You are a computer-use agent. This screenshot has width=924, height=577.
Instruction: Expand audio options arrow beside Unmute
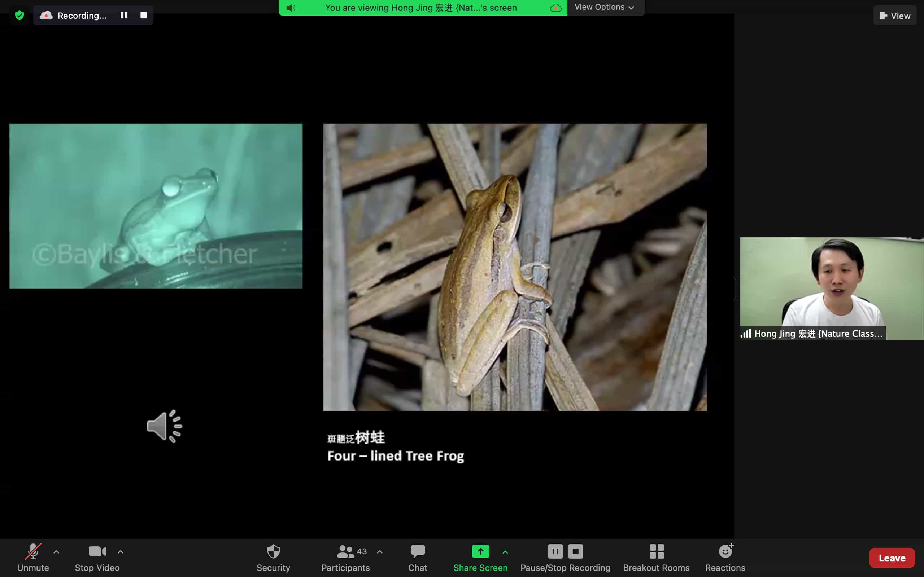pyautogui.click(x=56, y=552)
